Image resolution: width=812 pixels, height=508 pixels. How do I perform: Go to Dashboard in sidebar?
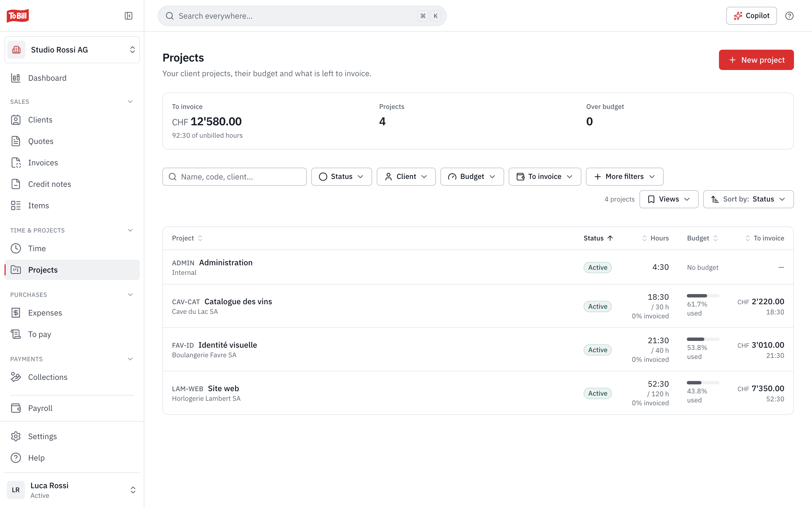point(72,78)
